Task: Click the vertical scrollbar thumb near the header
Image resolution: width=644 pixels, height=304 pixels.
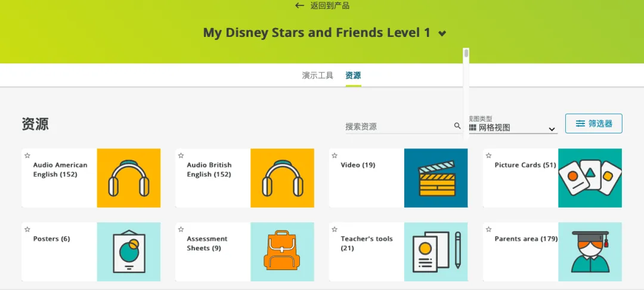Action: point(466,53)
